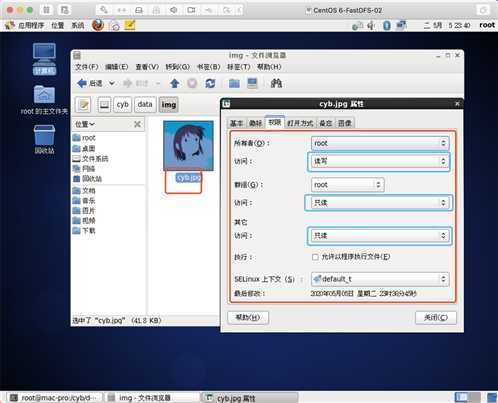The image size is (498, 403).
Task: Enable allow executing file as program checkbox
Action: tap(315, 257)
